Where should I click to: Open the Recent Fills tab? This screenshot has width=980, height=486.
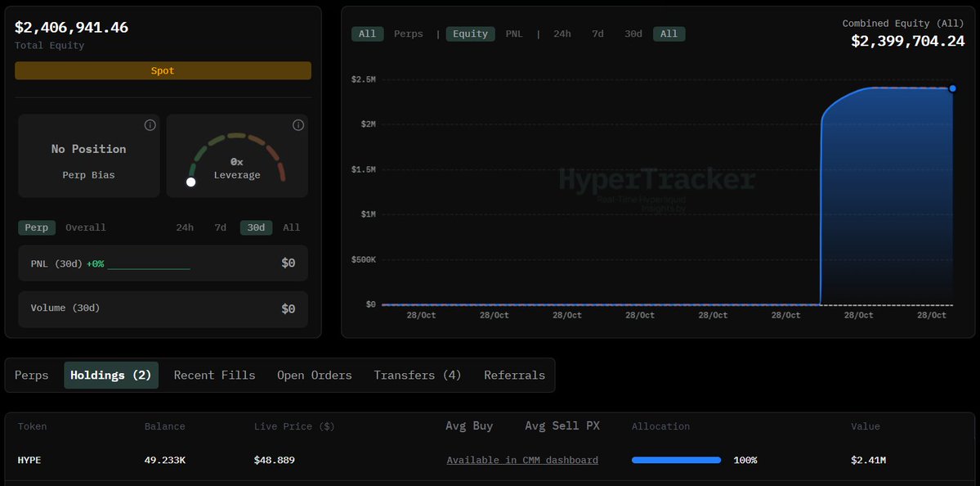point(214,376)
